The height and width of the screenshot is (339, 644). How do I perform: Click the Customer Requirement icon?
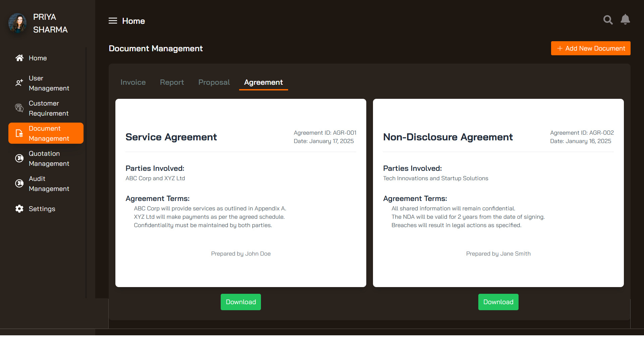tap(19, 108)
